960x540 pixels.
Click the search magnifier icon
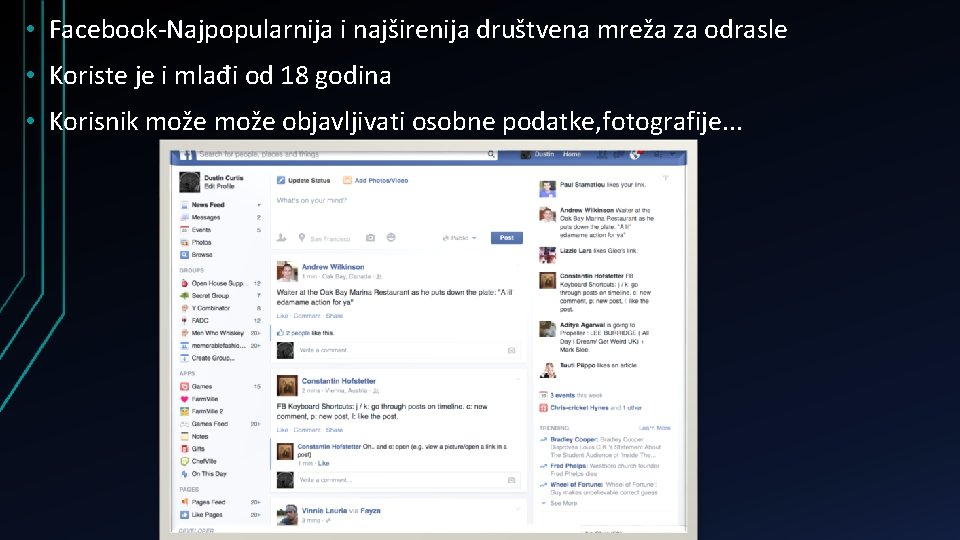[491, 154]
